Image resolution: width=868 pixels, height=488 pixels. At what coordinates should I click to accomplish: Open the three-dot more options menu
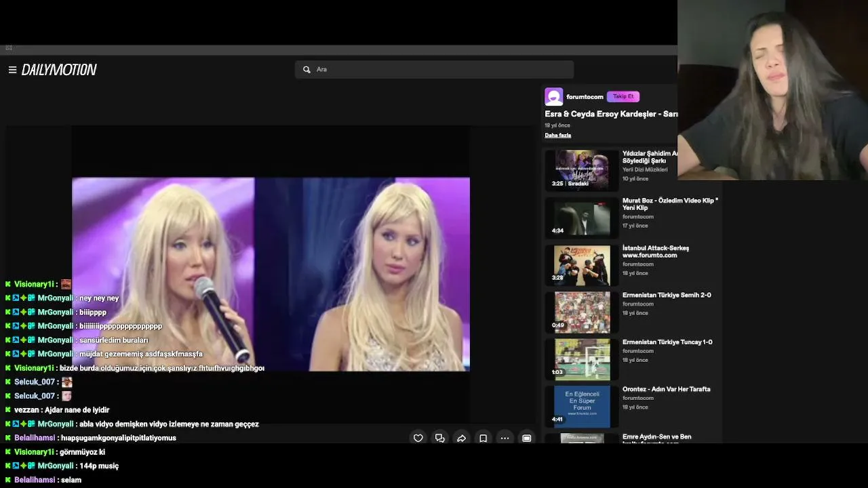tap(505, 439)
